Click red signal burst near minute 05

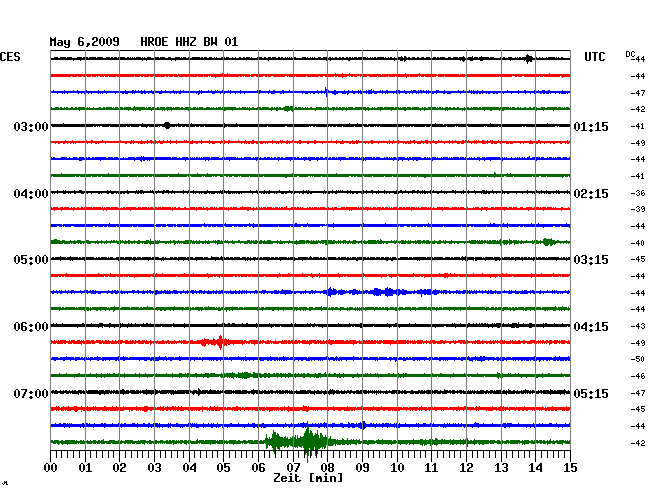[x=215, y=342]
